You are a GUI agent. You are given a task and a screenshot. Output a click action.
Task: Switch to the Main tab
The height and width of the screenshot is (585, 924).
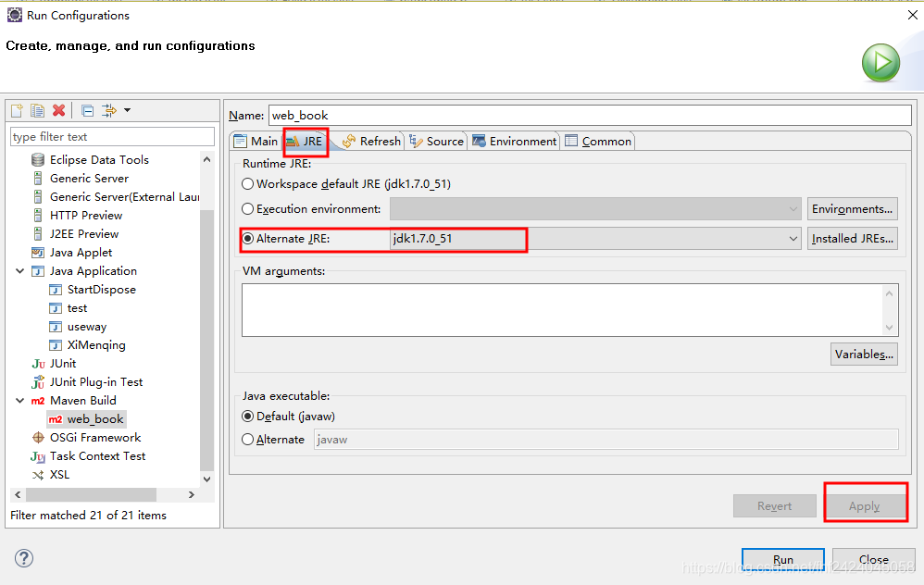click(256, 142)
